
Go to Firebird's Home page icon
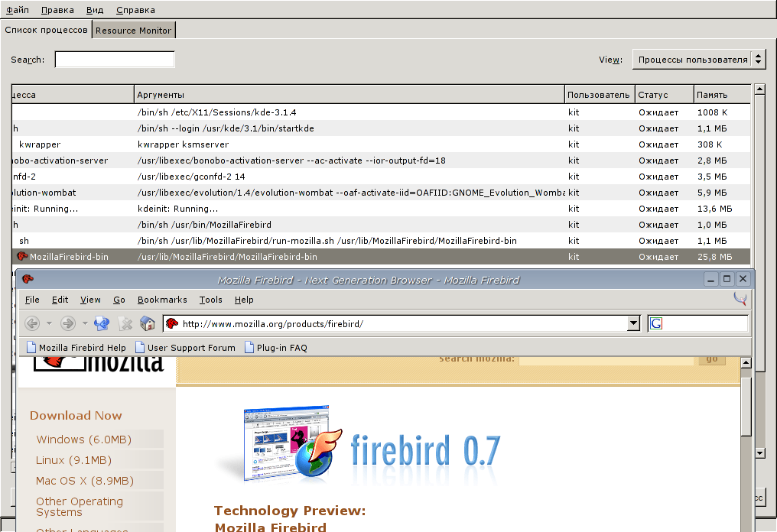point(148,323)
